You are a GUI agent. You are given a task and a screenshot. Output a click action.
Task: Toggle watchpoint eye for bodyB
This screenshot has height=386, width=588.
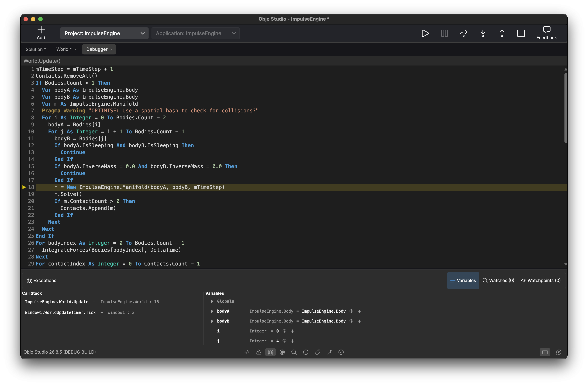click(x=351, y=321)
